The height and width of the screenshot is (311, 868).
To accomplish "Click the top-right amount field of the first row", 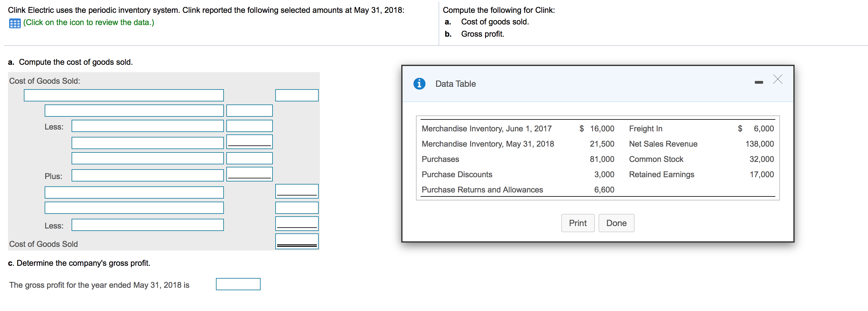I will point(297,95).
